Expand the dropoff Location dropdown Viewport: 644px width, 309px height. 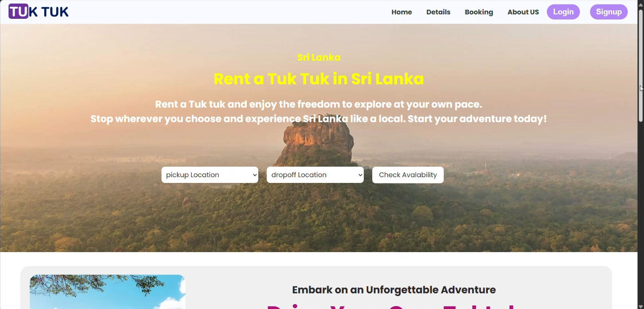click(315, 175)
